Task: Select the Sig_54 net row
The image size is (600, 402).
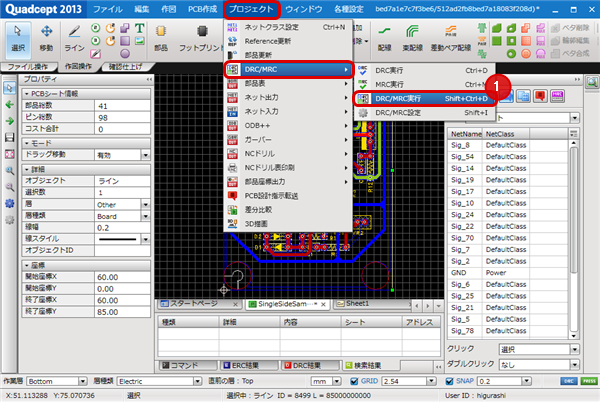Action: [x=507, y=156]
